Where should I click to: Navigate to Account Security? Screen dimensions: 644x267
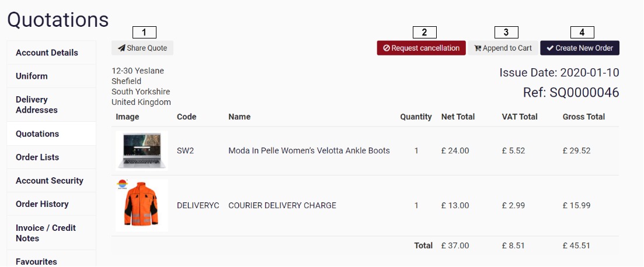tap(50, 181)
